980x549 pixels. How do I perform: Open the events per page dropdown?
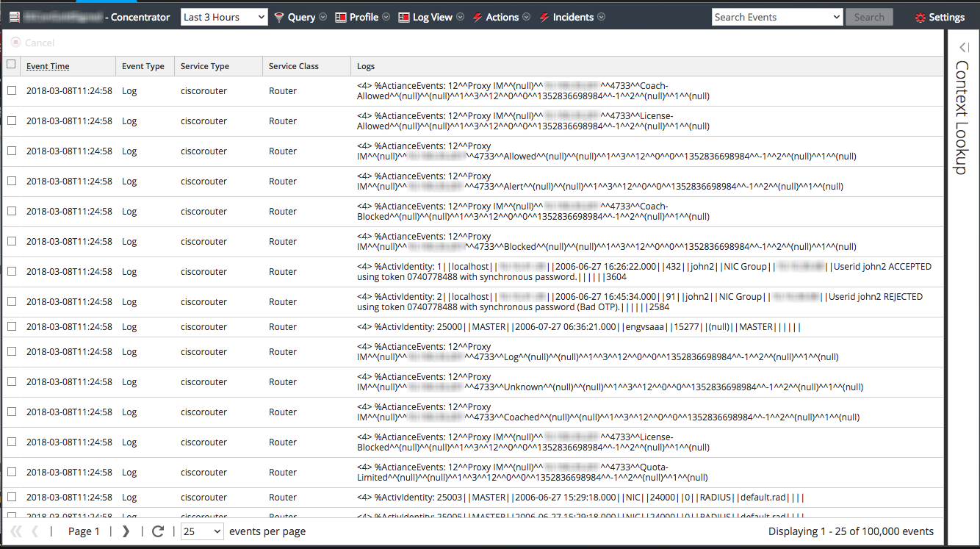(202, 531)
